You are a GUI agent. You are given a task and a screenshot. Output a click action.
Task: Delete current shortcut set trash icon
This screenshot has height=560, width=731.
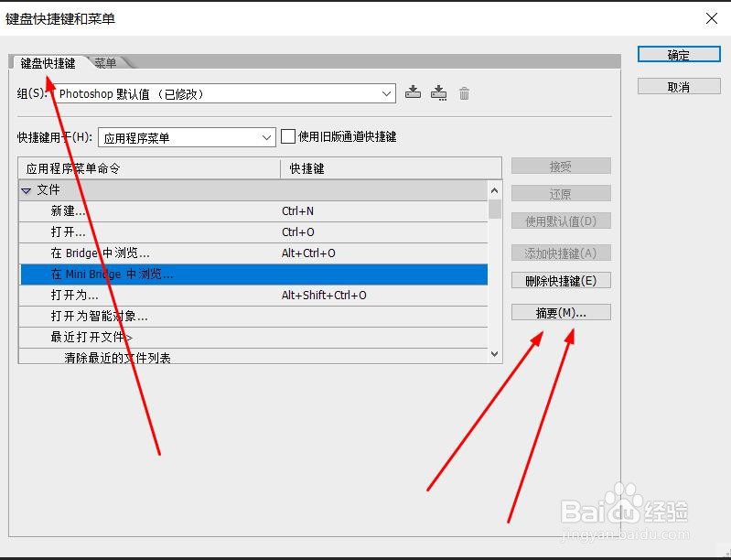[464, 93]
